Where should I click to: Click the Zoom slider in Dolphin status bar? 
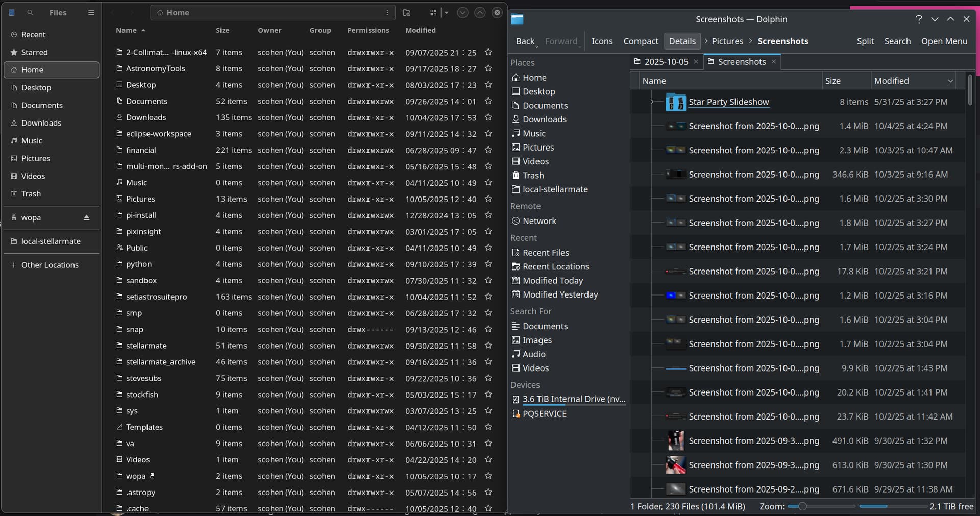pos(802,506)
